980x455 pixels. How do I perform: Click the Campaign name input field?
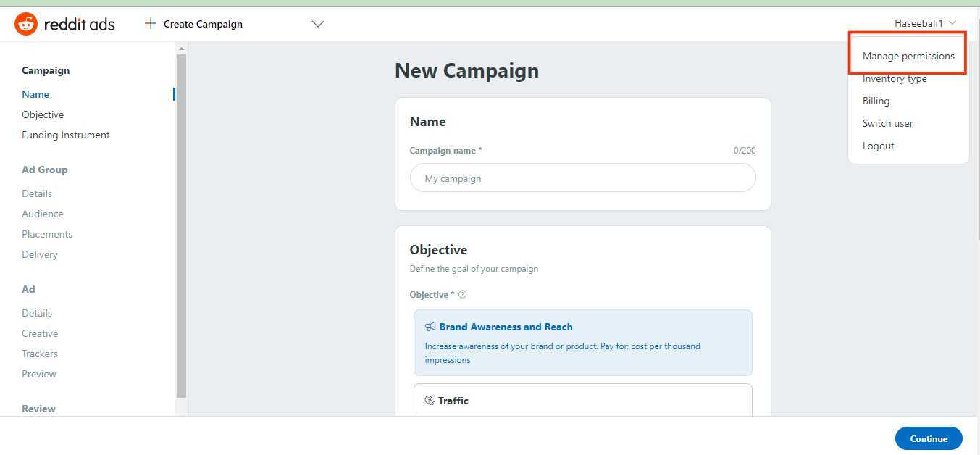coord(582,178)
